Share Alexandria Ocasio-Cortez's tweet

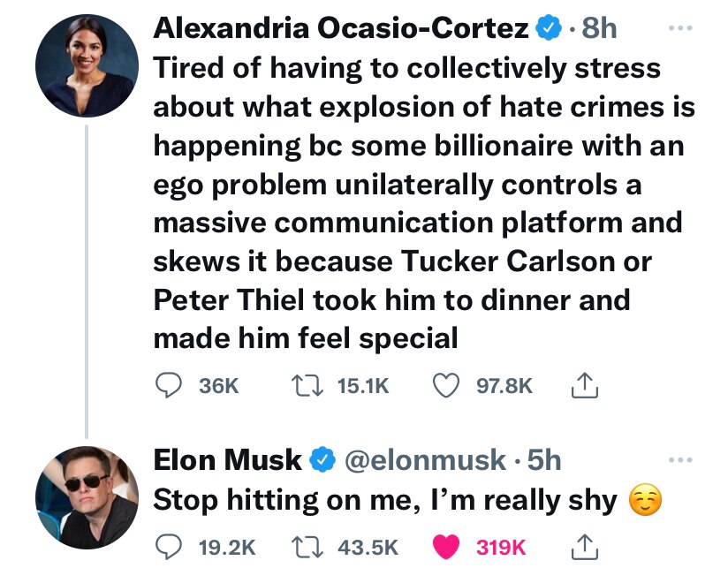coord(583,384)
